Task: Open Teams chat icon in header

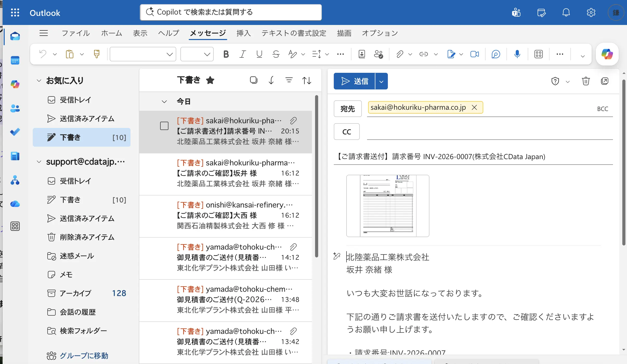Action: point(516,12)
